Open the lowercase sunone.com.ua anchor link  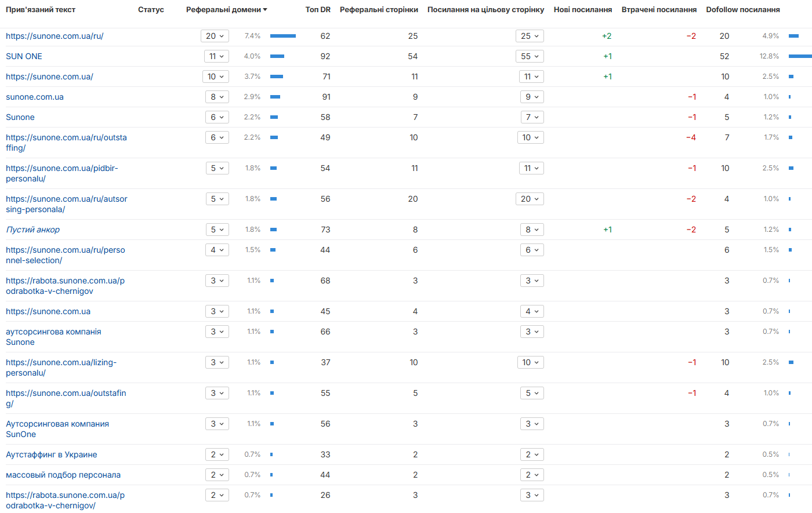tap(35, 97)
